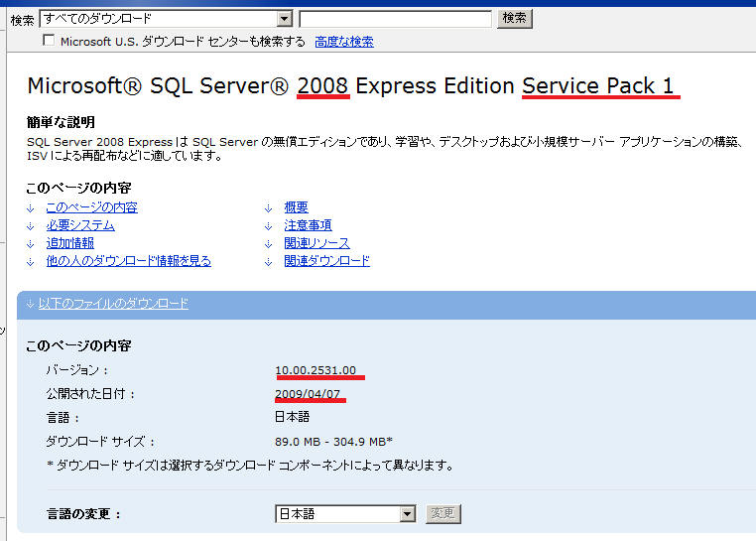Viewport: 756px width, 541px height.
Task: Open 他の人のダウンロード情報を見る link
Action: click(129, 261)
